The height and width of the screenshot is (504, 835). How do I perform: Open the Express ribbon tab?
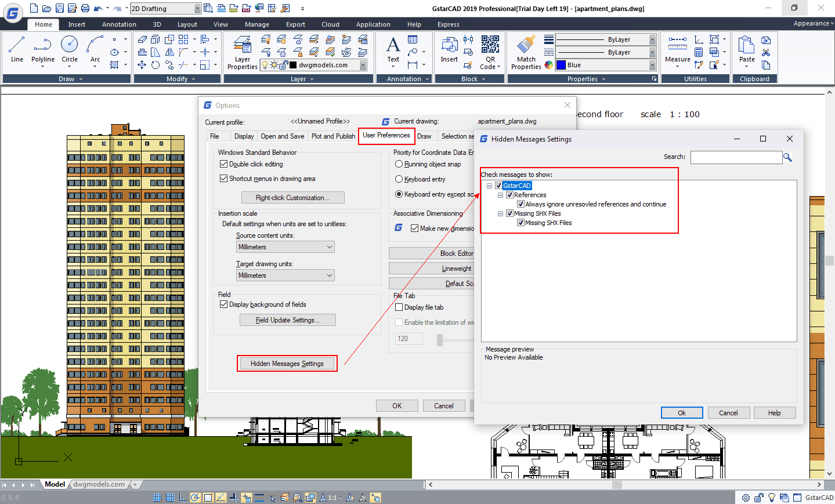[x=448, y=24]
